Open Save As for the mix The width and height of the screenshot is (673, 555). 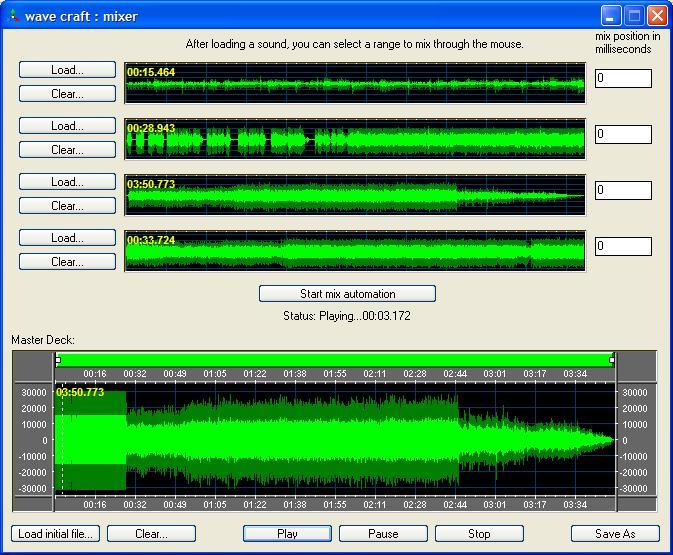coord(615,534)
